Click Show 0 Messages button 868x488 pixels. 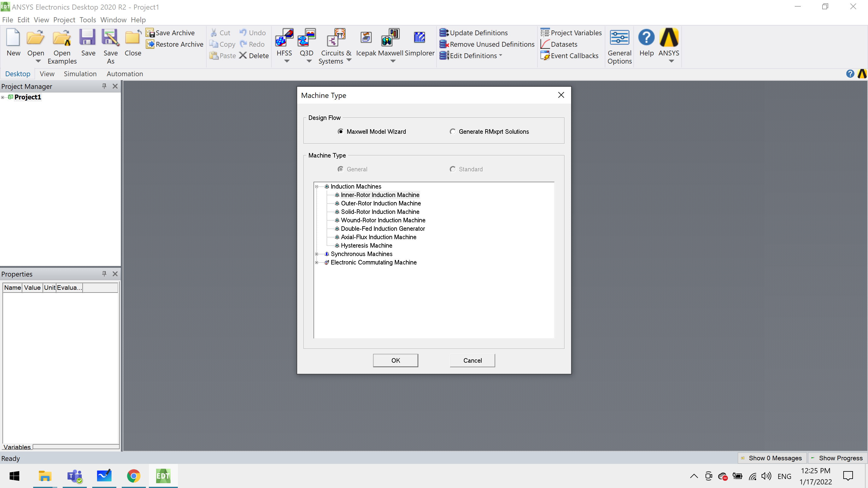(x=771, y=458)
